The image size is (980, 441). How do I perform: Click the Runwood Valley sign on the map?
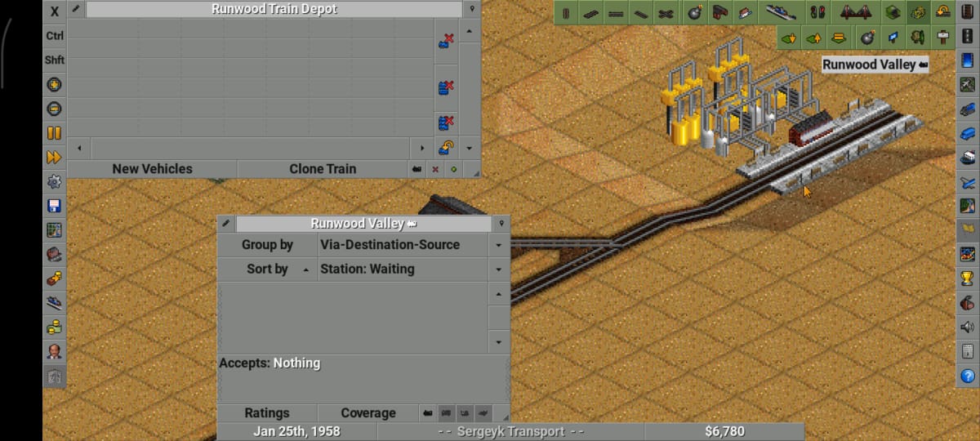875,65
